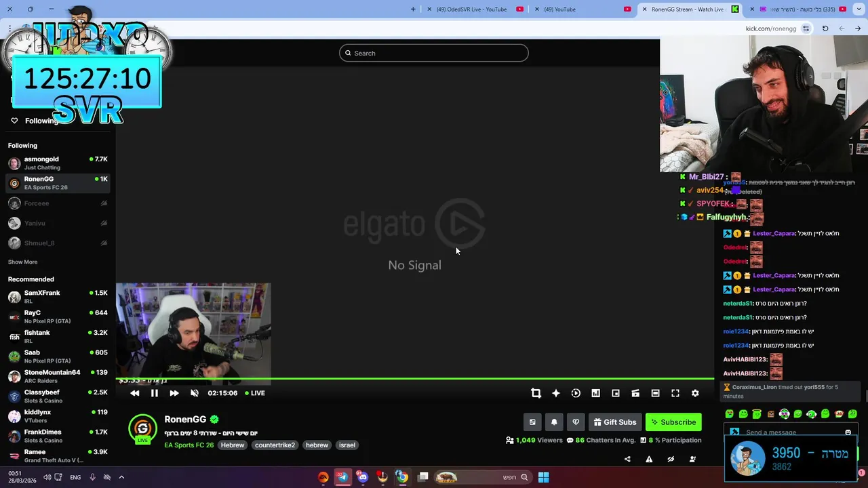Screen dimensions: 868x488
Task: Click the cast icon in player controls
Action: (x=635, y=393)
